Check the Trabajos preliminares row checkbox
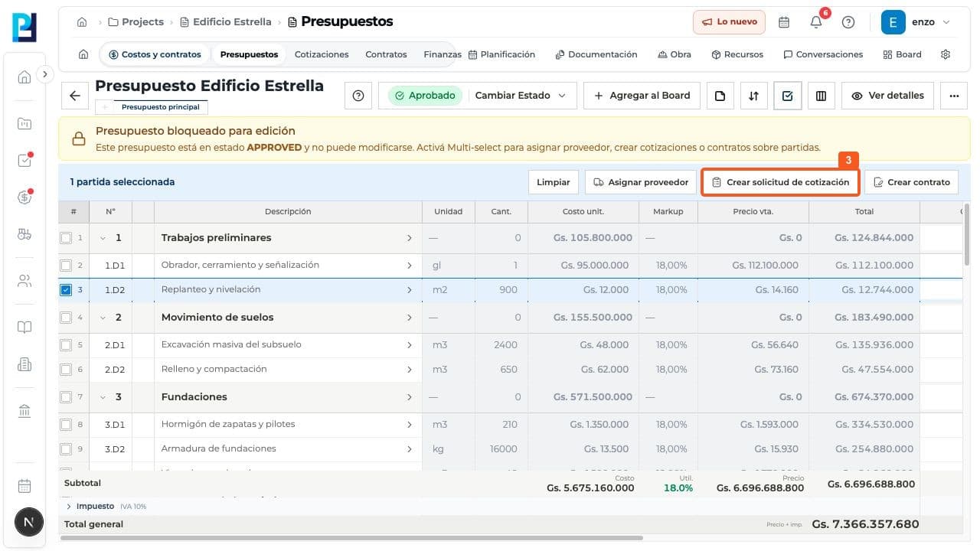The width and height of the screenshot is (980, 551). click(x=66, y=238)
